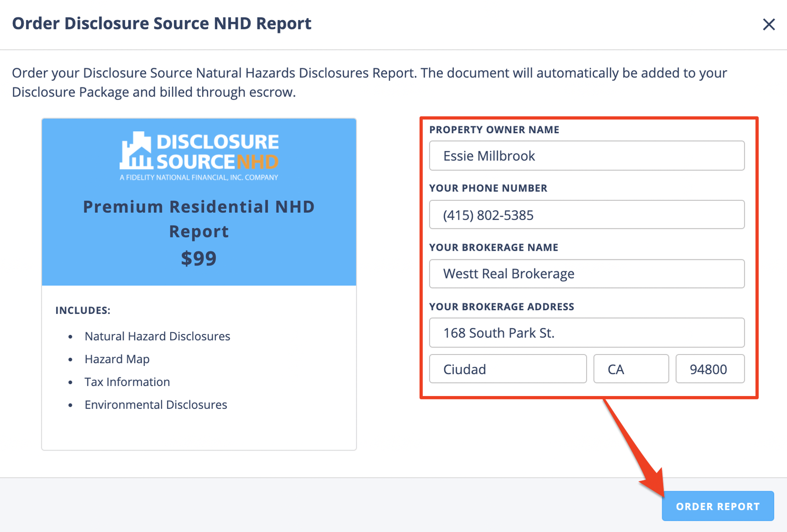Select the city field containing Ciudad

[507, 369]
